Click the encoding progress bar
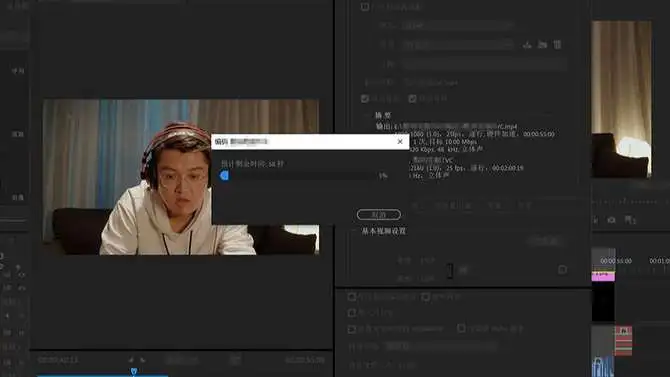 [x=298, y=176]
